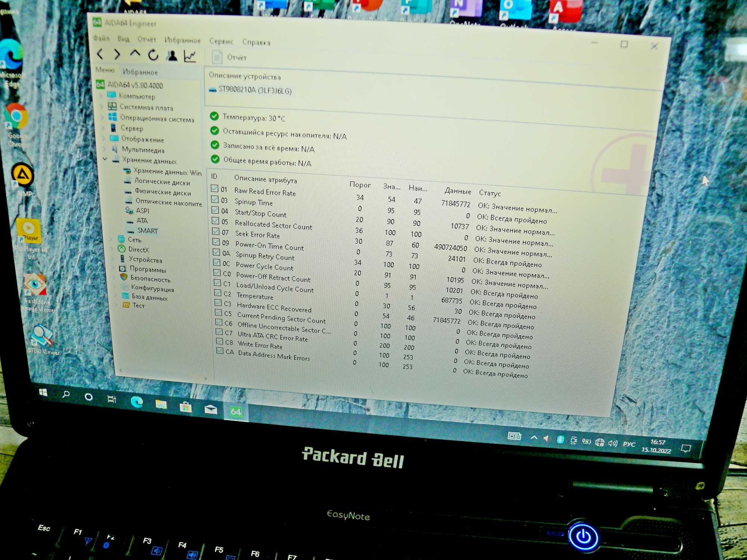Open the Сервис menu
The width and height of the screenshot is (747, 560).
(221, 41)
